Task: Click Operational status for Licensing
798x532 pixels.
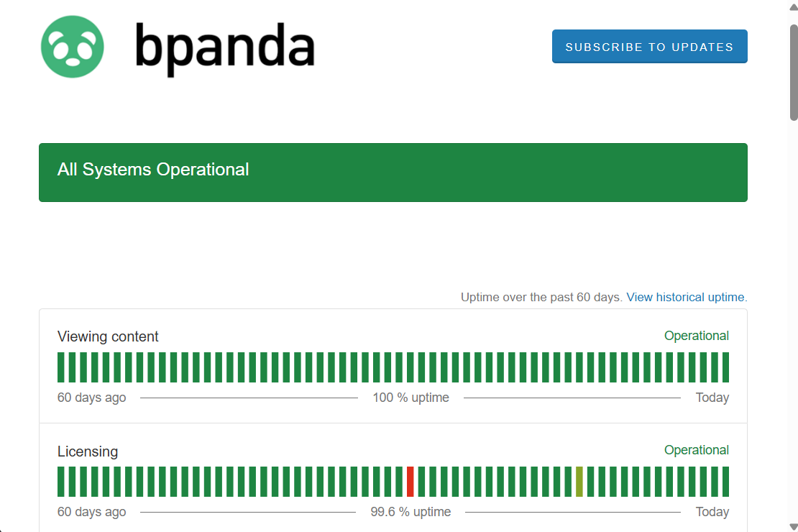Action: click(x=696, y=450)
